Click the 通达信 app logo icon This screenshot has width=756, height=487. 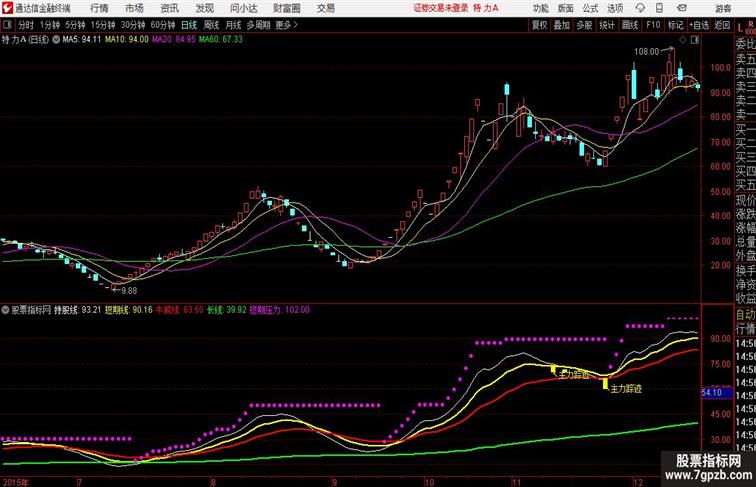point(7,8)
